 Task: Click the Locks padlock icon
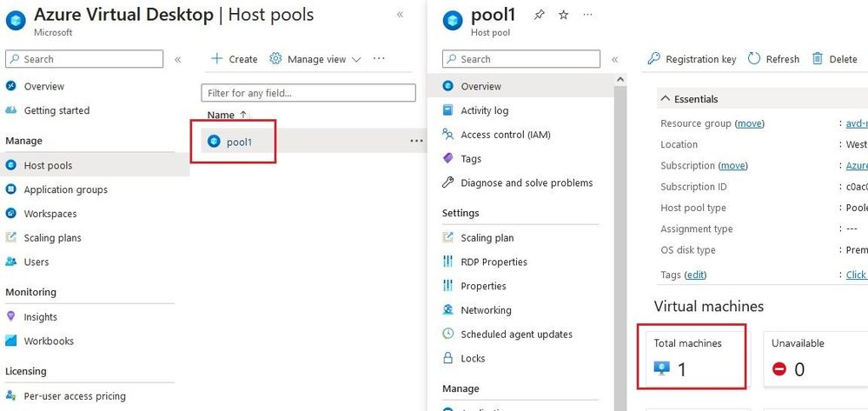pyautogui.click(x=447, y=358)
